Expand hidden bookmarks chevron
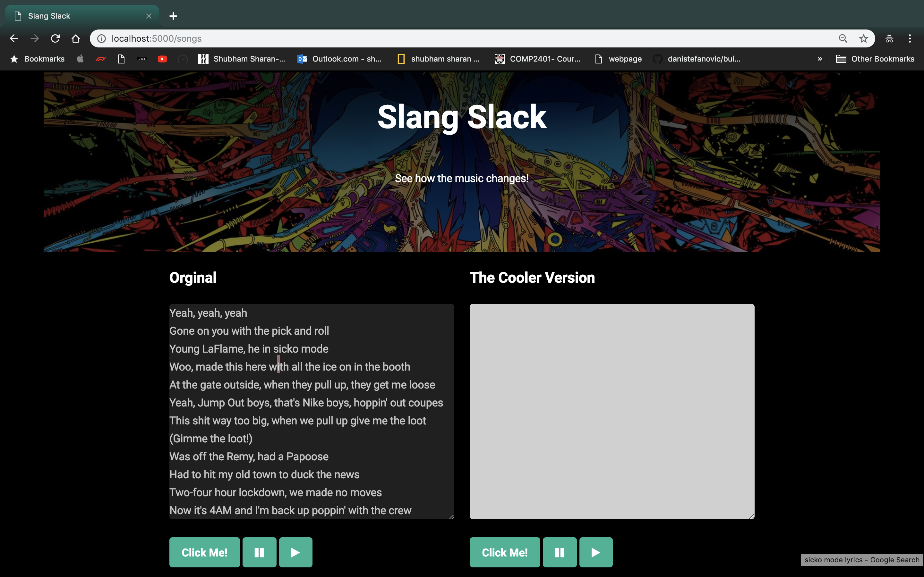Image resolution: width=924 pixels, height=577 pixels. 820,59
